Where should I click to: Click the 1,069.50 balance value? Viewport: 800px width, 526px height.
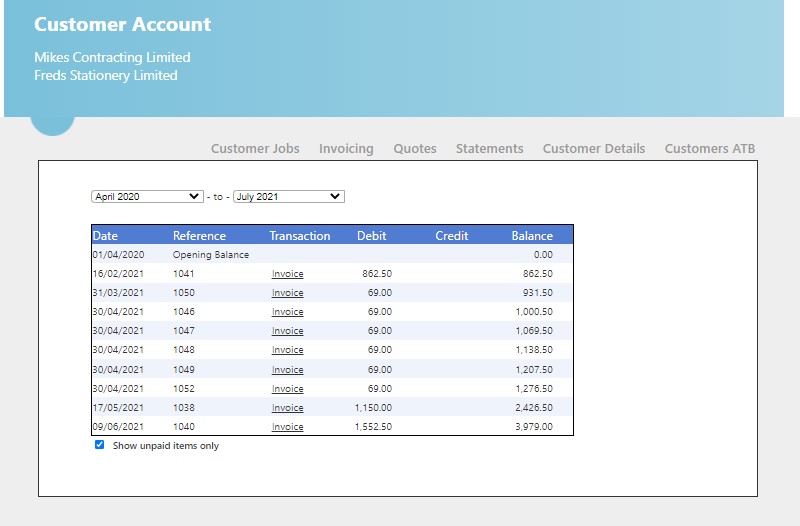(534, 330)
